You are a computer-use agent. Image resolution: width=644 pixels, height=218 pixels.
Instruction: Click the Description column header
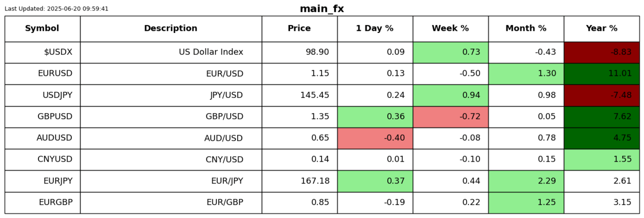[170, 28]
